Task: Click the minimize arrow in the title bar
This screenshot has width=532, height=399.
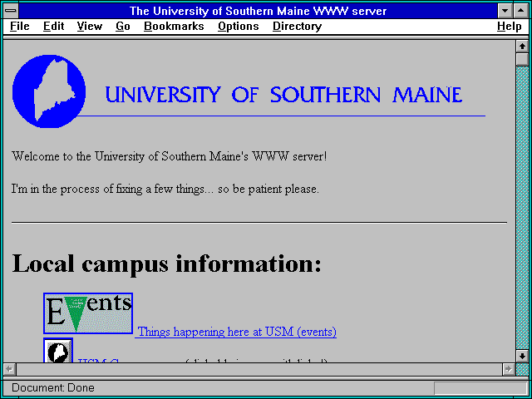Action: 505,11
